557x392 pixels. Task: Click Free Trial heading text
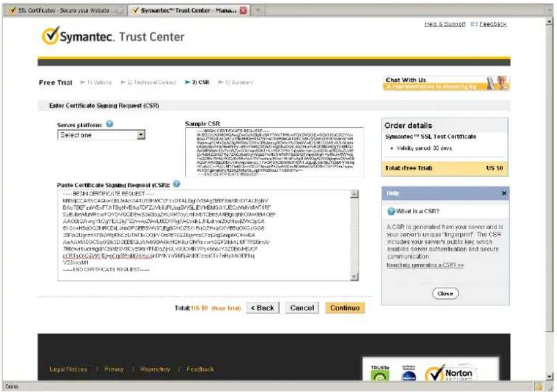[55, 83]
